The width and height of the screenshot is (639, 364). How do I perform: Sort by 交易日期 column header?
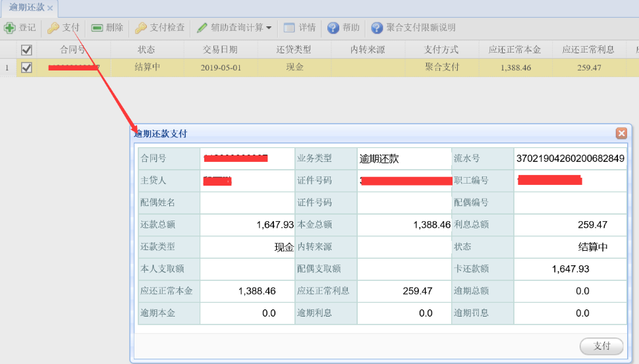[x=220, y=49]
